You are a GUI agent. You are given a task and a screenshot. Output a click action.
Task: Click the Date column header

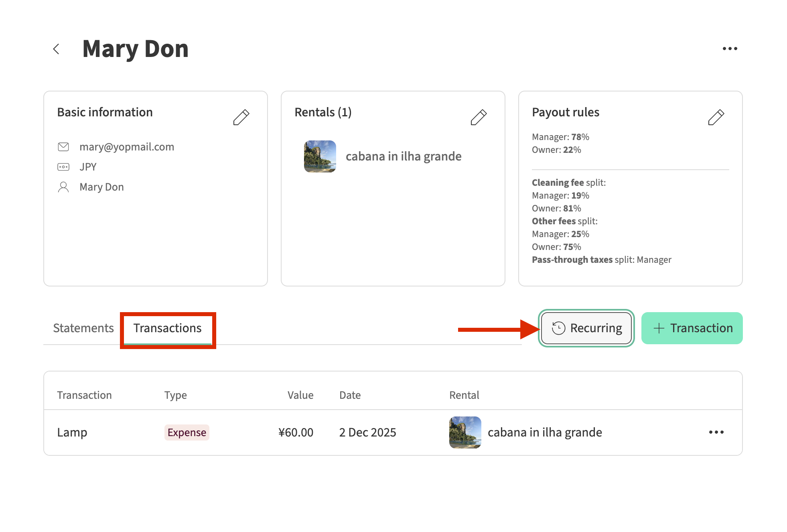[350, 395]
